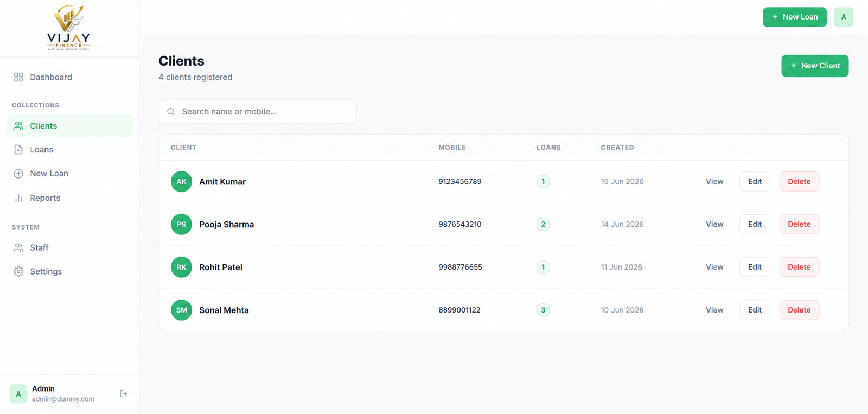Click the 14 Jun 2026 created date
The height and width of the screenshot is (414, 868).
point(622,224)
